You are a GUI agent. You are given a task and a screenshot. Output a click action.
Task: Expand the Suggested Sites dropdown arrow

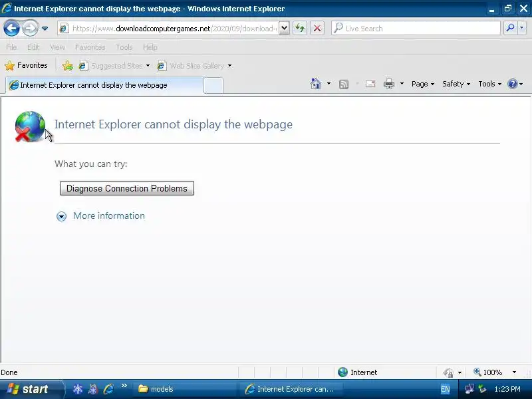[x=148, y=66]
